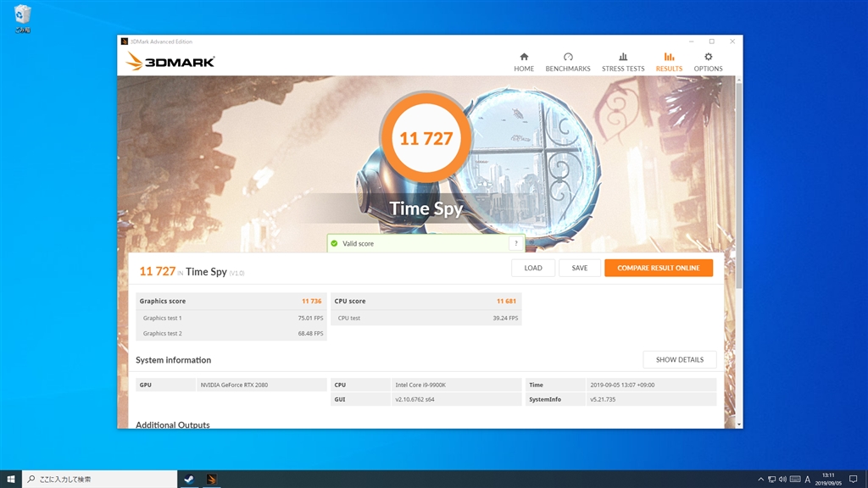Click the scrollbar down arrow in 3DMark
The image size is (868, 488).
[x=738, y=424]
